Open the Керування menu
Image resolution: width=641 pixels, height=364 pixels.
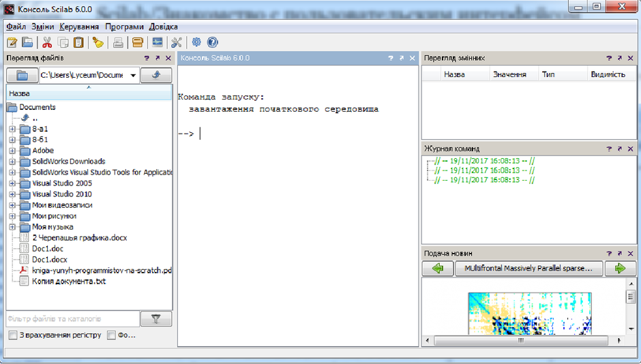tap(79, 27)
